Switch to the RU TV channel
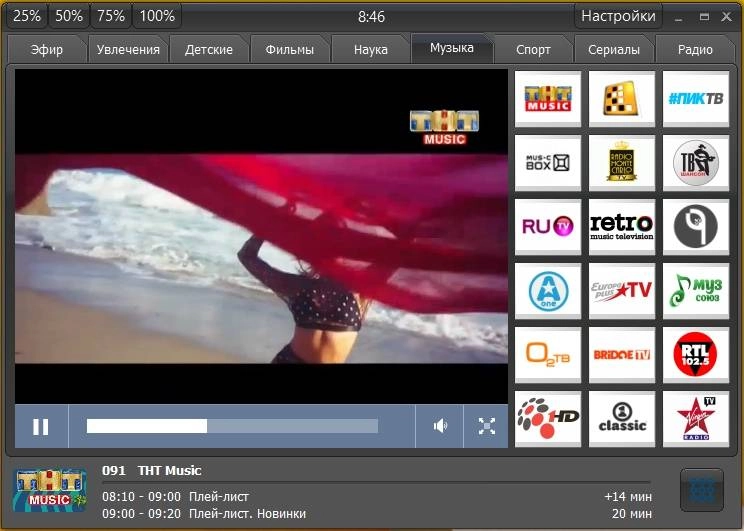Viewport: 744px width, 531px height. coord(548,227)
